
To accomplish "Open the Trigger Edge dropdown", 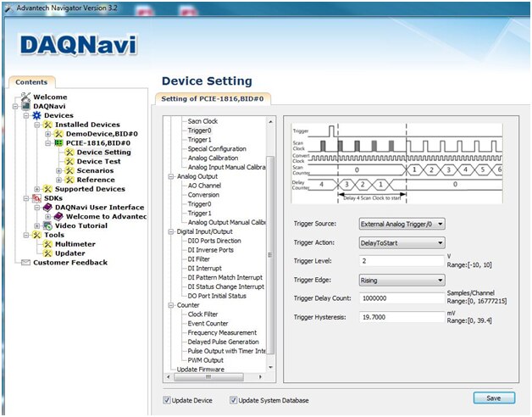I will (402, 281).
